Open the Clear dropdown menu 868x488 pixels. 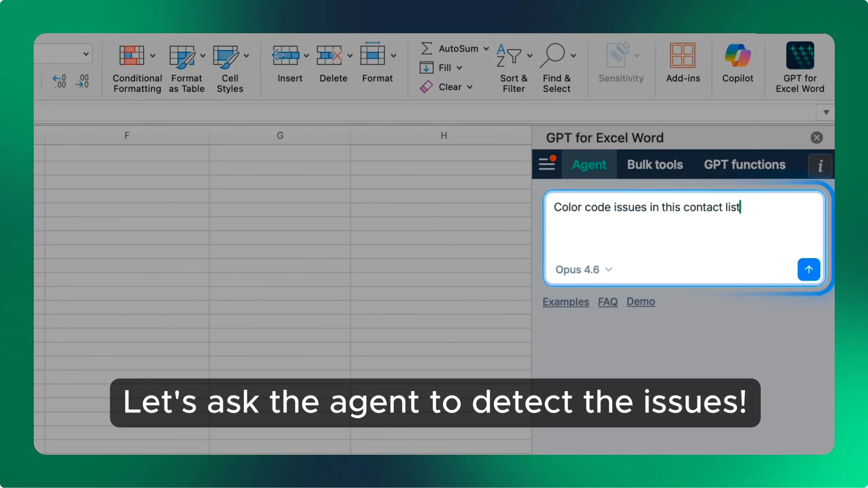coord(470,87)
